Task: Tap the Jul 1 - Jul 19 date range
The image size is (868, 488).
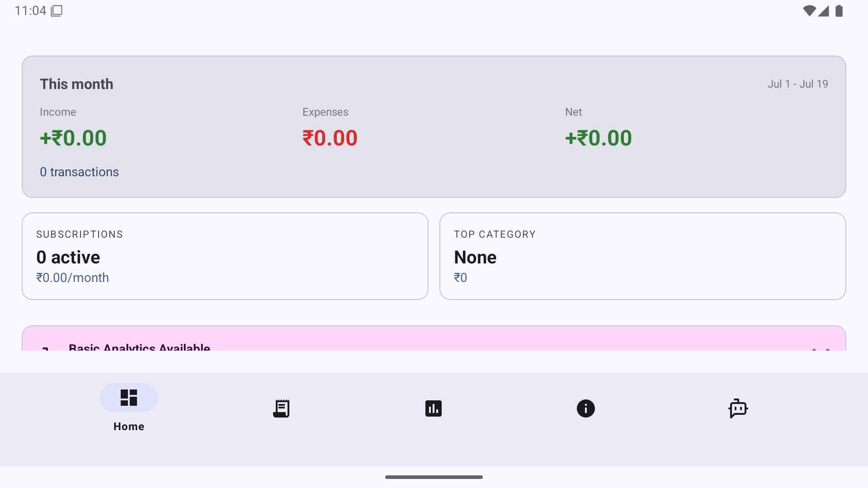Action: pos(797,84)
